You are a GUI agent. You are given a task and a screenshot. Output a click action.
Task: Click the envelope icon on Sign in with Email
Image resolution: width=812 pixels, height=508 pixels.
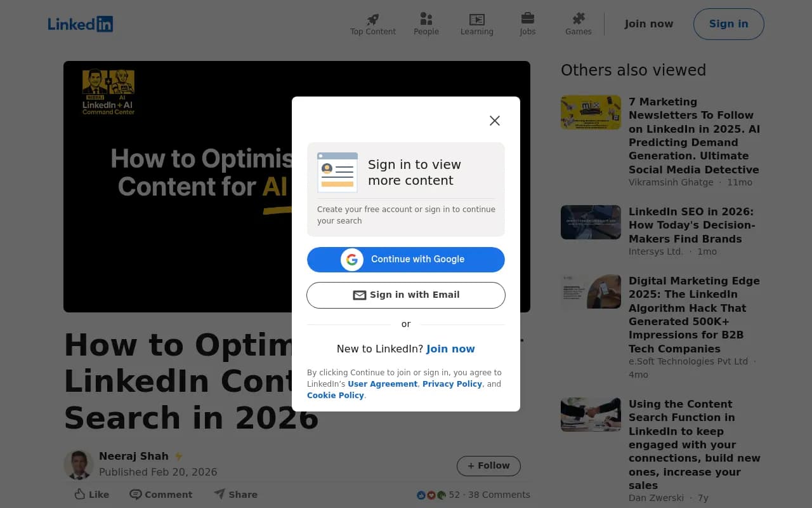[x=359, y=295]
